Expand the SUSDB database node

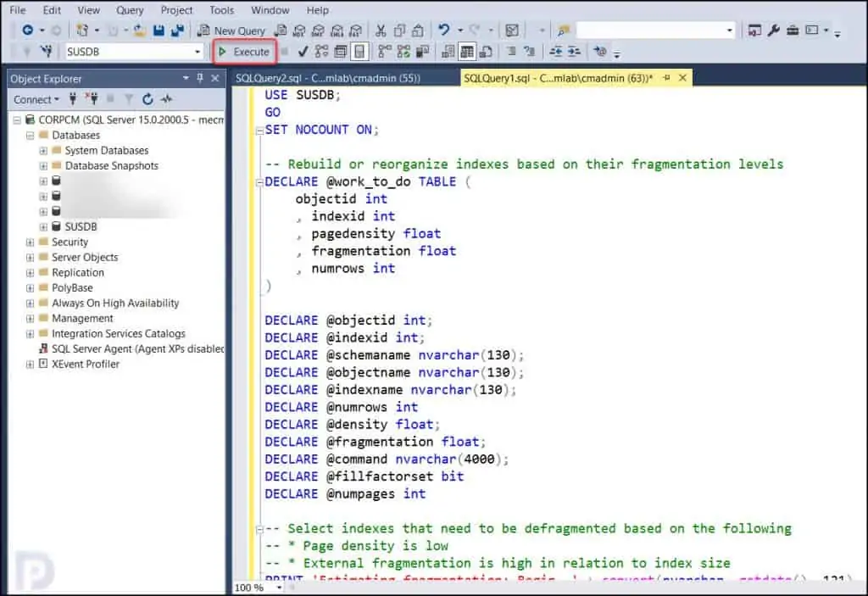coord(43,226)
